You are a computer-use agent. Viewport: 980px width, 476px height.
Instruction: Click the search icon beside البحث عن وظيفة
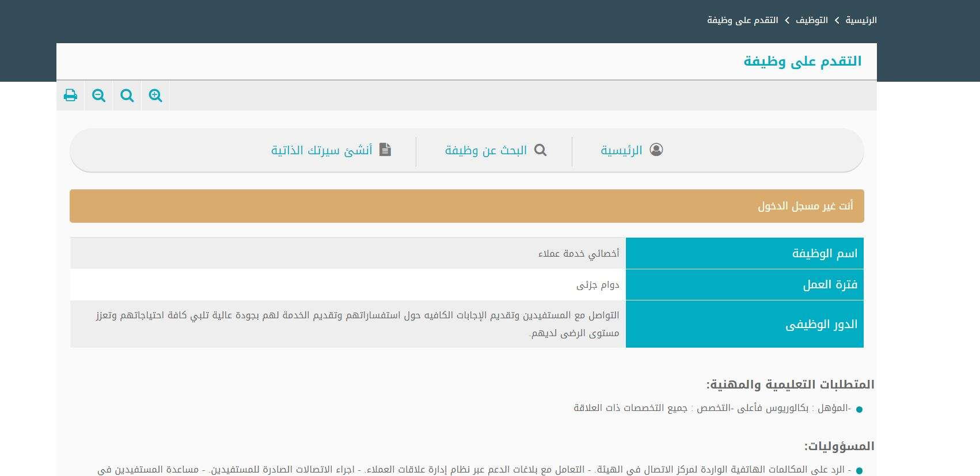tap(540, 150)
